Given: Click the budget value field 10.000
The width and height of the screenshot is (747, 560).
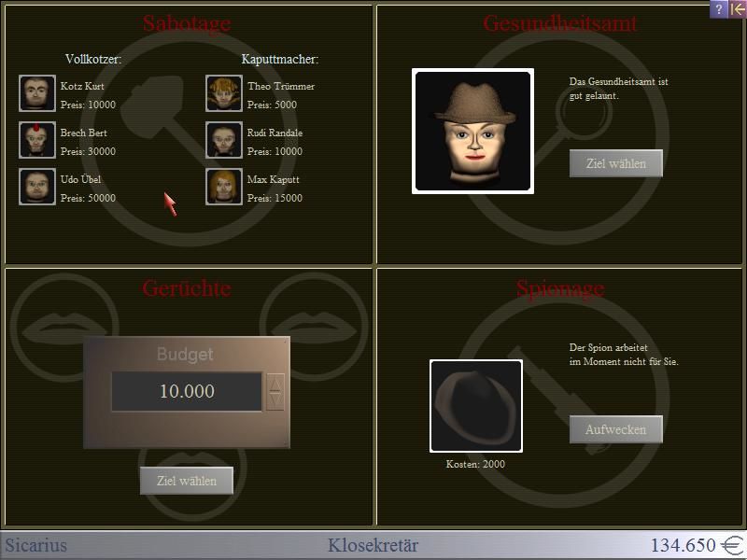Looking at the screenshot, I should [x=187, y=391].
